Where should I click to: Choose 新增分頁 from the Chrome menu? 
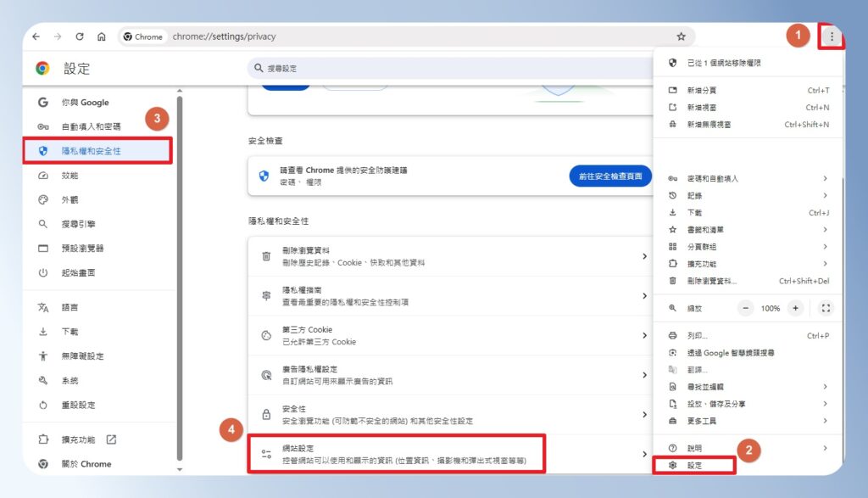(x=749, y=90)
